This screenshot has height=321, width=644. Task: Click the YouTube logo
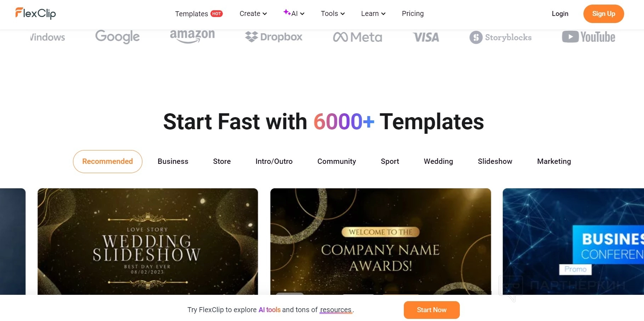(588, 37)
